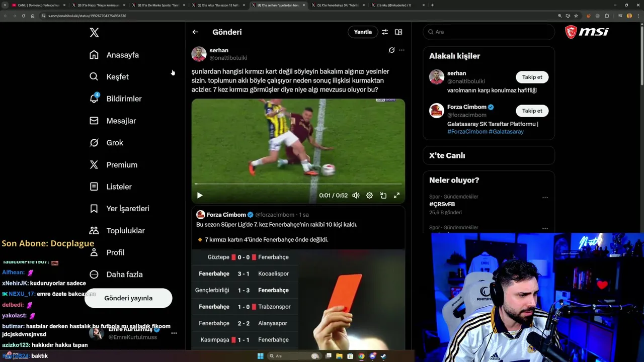Seek on the video progress bar
644x362 pixels.
tap(298, 184)
